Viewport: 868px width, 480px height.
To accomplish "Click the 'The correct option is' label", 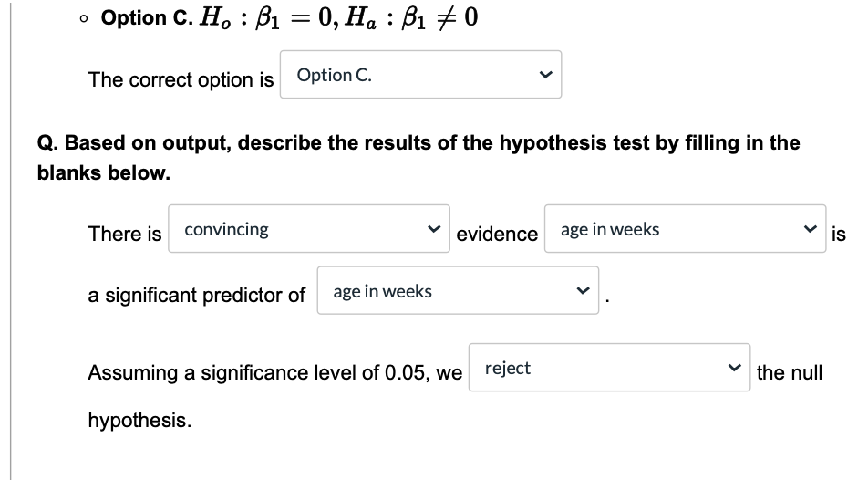I will coord(181,80).
